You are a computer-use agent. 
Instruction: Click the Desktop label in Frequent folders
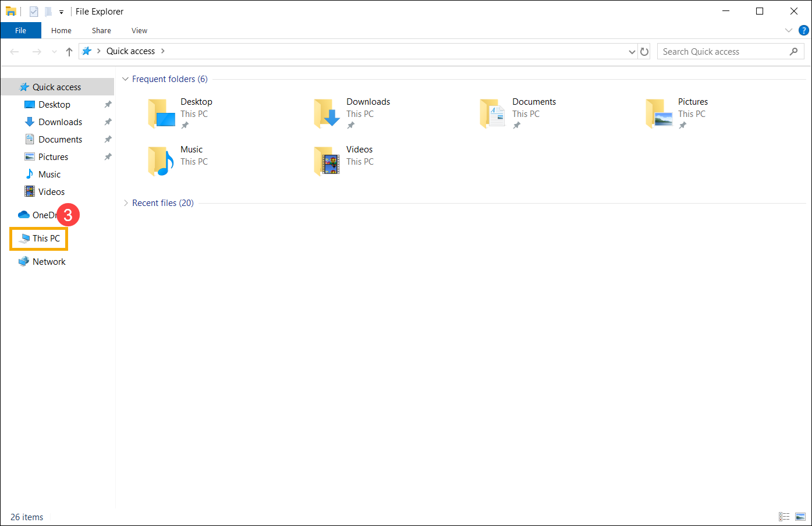point(196,102)
